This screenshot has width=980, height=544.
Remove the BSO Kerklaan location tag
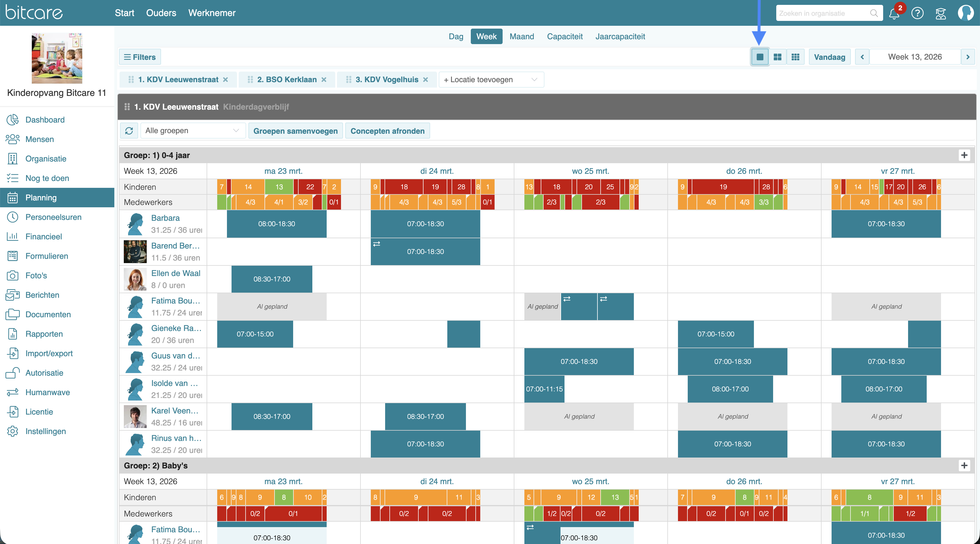[324, 80]
